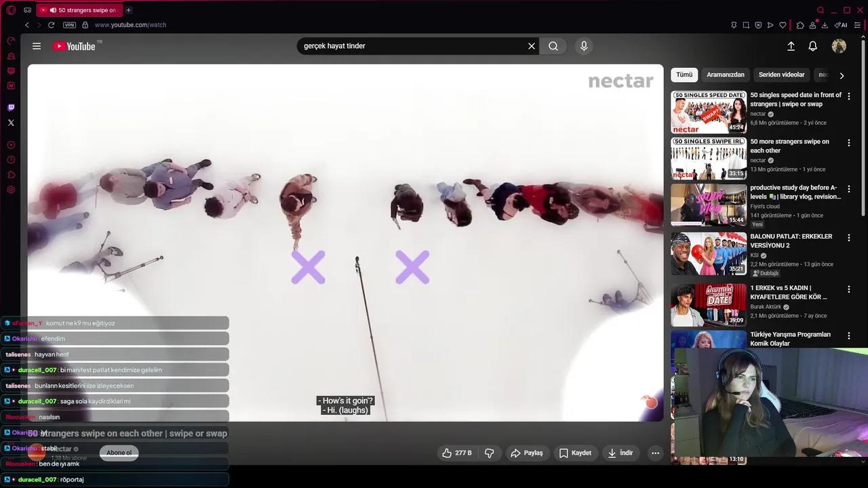Select the Aramanızdan filter chip
Viewport: 868px width, 488px height.
(726, 75)
